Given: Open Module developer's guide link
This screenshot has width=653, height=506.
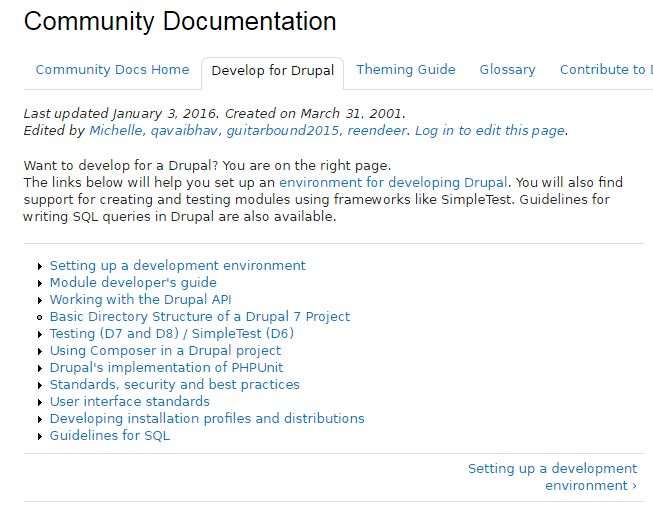Looking at the screenshot, I should (133, 283).
